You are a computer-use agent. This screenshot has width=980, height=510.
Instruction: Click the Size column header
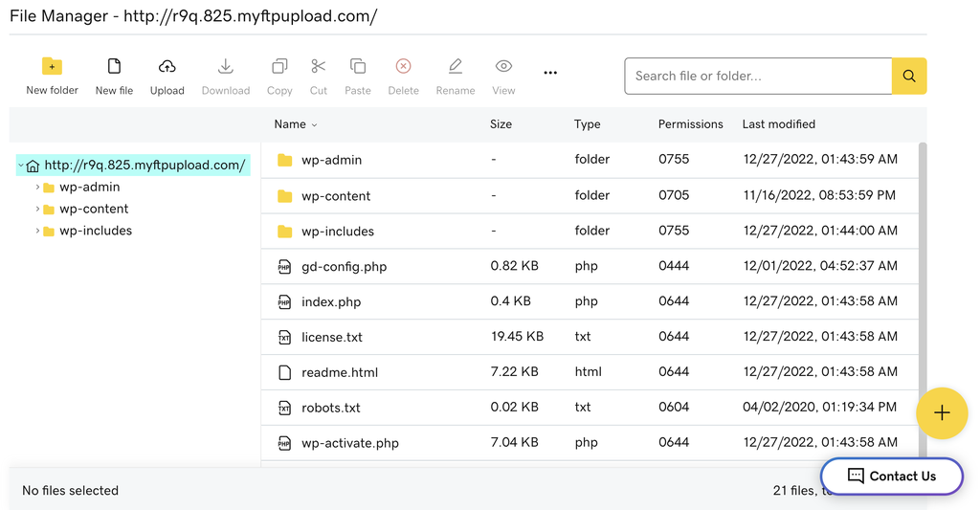coord(501,123)
